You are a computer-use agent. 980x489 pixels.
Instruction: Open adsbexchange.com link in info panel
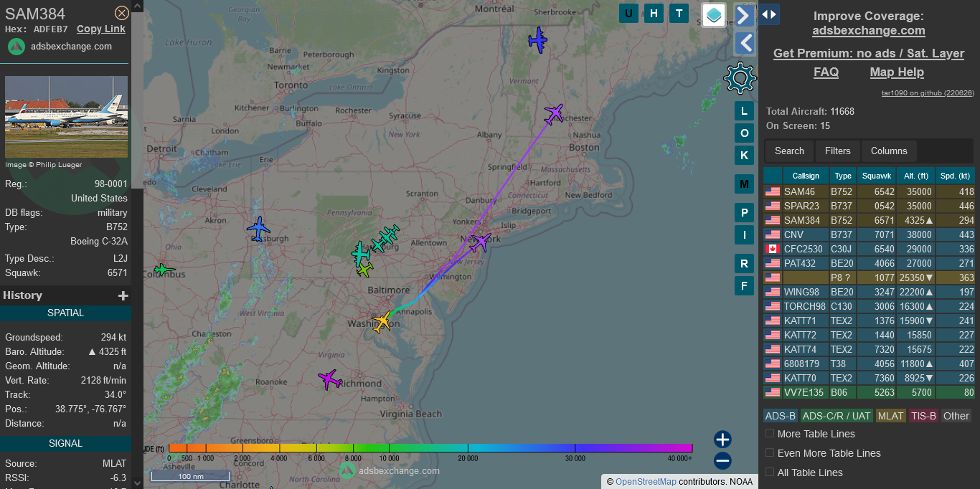71,46
